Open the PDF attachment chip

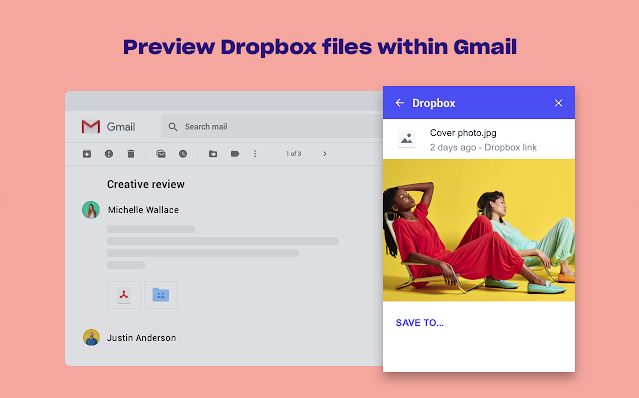(x=124, y=295)
